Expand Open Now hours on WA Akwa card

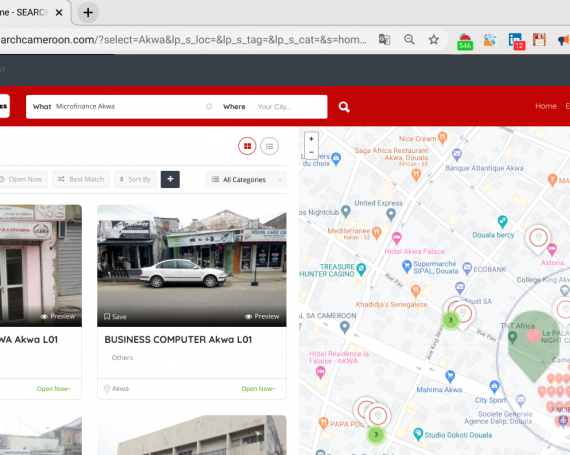(x=54, y=388)
